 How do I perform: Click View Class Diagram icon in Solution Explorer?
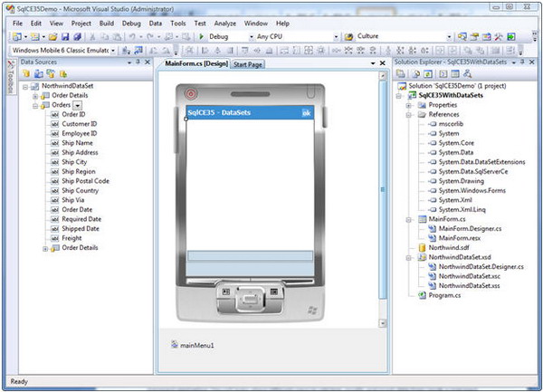[468, 73]
